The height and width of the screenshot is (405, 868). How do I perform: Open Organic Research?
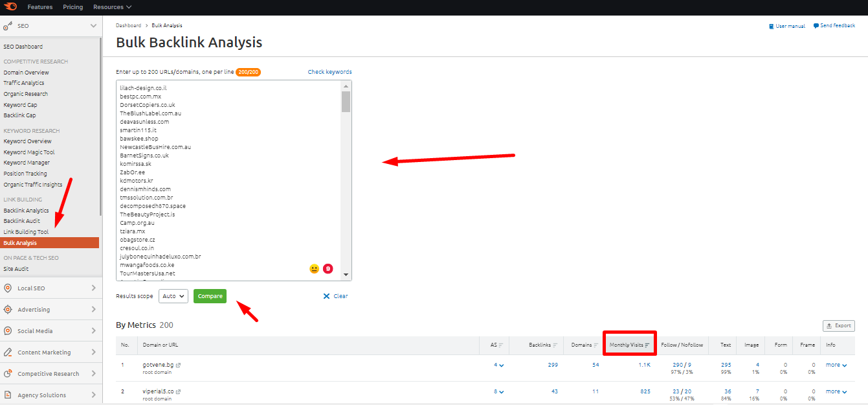pos(26,94)
